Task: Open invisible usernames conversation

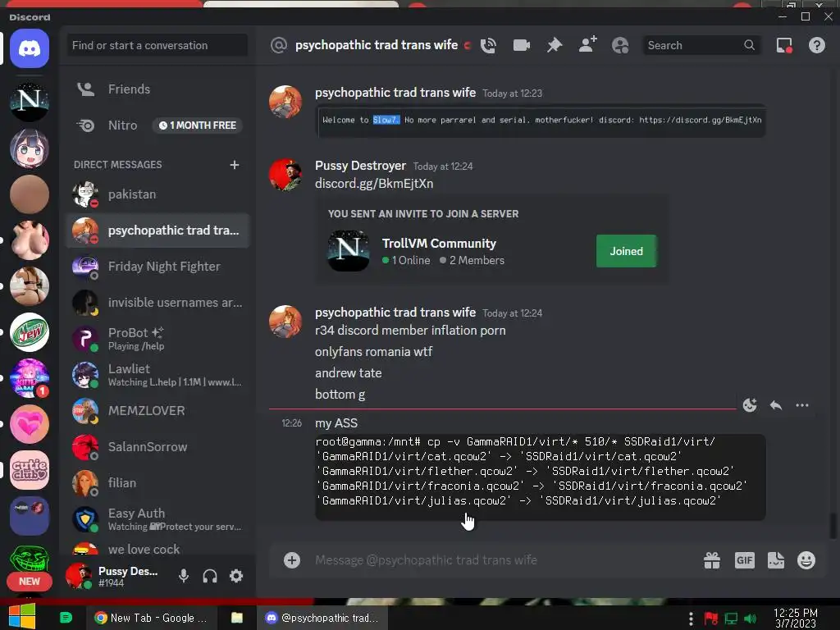Action: pos(157,303)
